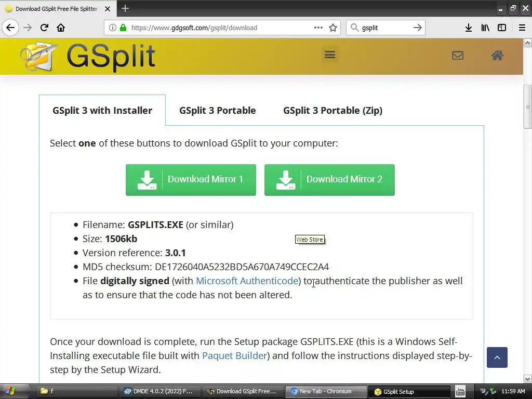The width and height of the screenshot is (532, 399).
Task: Switch to New Tab - Chromium taskbar item
Action: (326, 391)
